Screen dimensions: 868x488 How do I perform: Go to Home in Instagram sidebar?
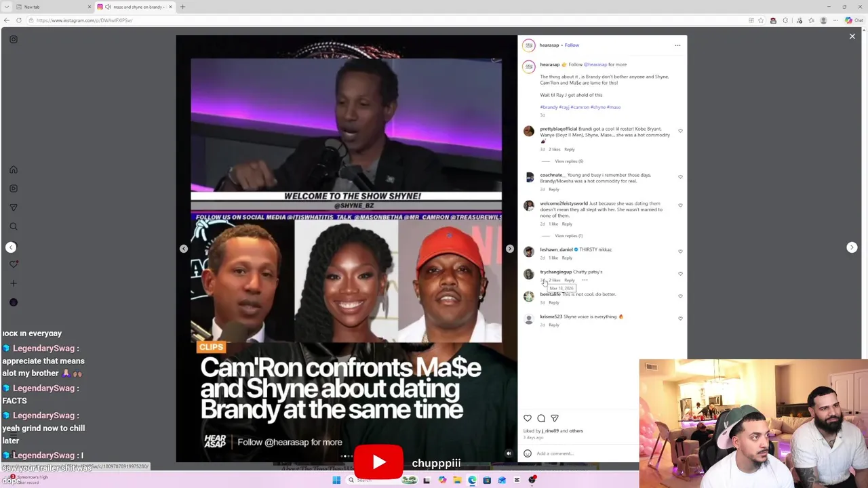pos(14,169)
